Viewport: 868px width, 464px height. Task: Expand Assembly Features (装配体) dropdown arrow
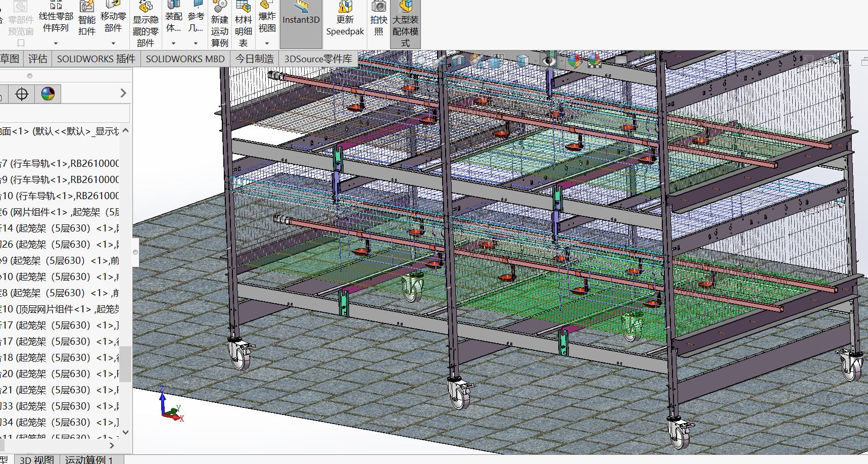tap(173, 43)
